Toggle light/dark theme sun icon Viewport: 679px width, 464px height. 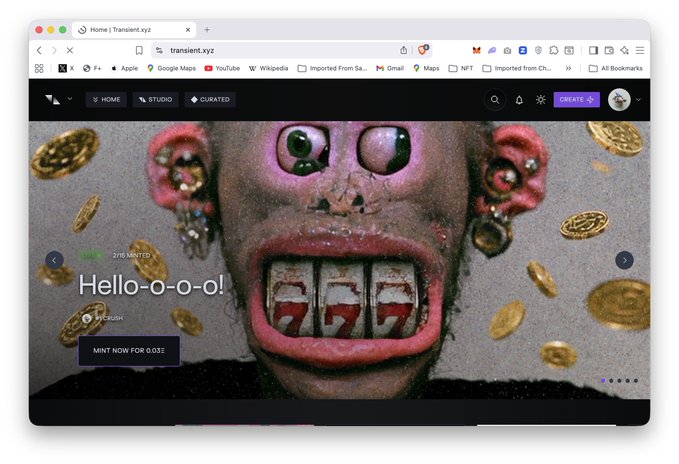click(x=540, y=100)
